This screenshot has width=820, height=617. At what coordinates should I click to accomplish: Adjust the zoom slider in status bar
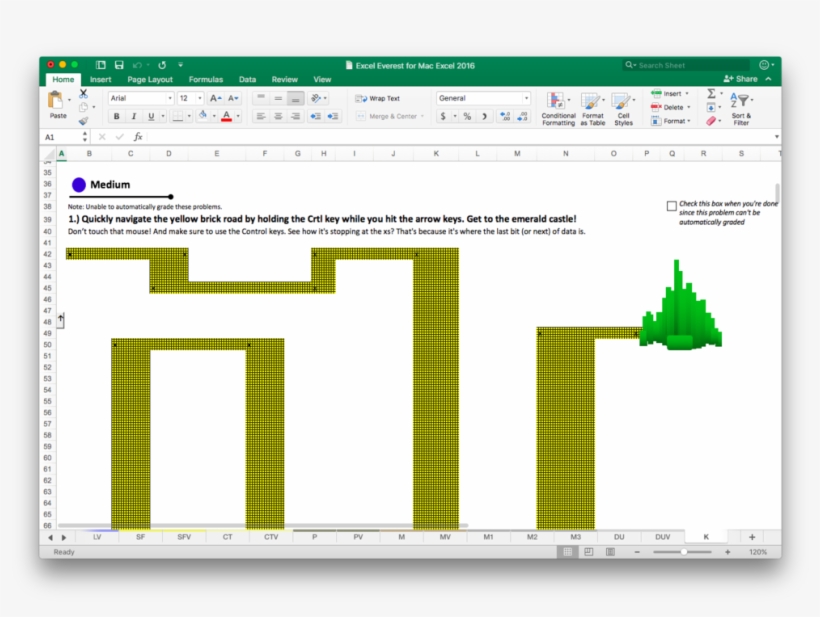pos(684,552)
